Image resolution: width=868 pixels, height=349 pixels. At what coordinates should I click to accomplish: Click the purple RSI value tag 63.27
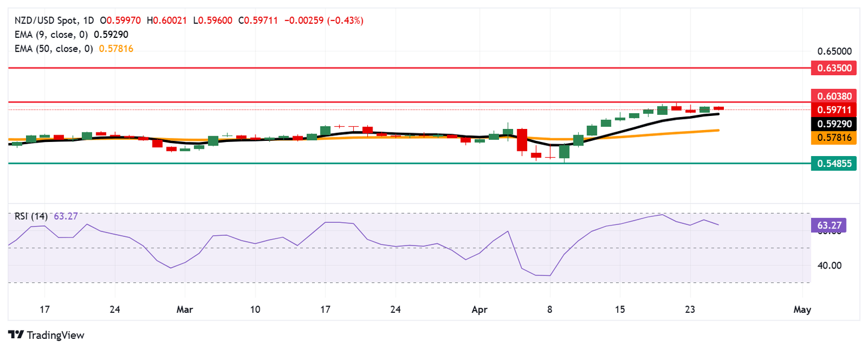point(830,225)
